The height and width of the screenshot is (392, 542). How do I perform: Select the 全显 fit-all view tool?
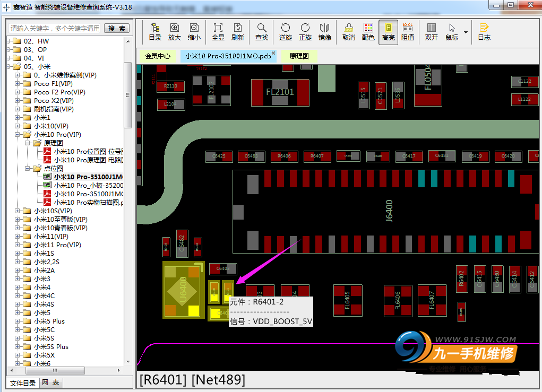pyautogui.click(x=218, y=32)
